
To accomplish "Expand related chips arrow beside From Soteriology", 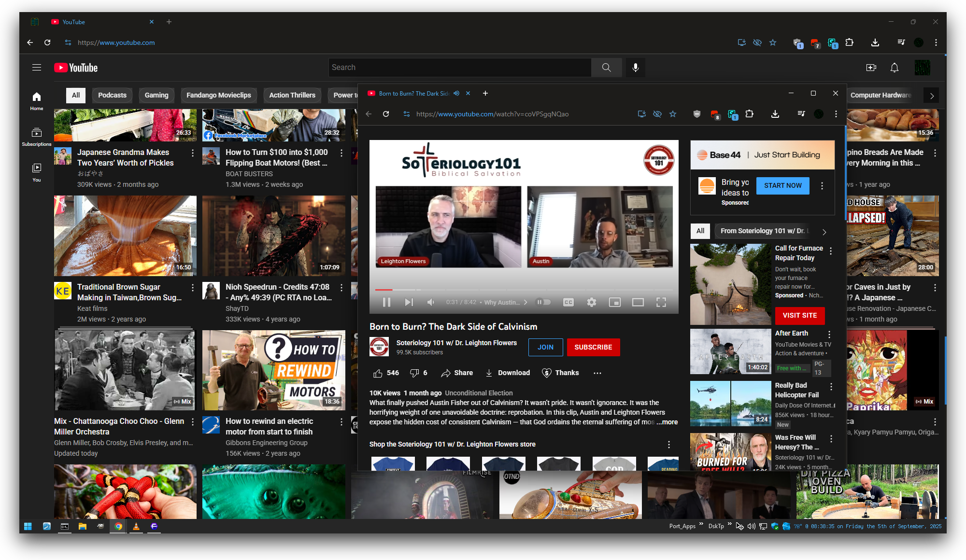I will 824,232.
